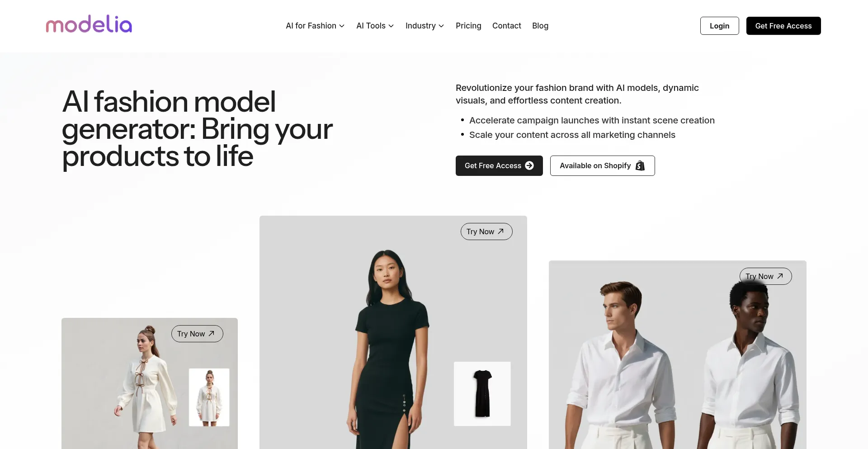Go to the Contact page
Image resolution: width=868 pixels, height=449 pixels.
[506, 26]
